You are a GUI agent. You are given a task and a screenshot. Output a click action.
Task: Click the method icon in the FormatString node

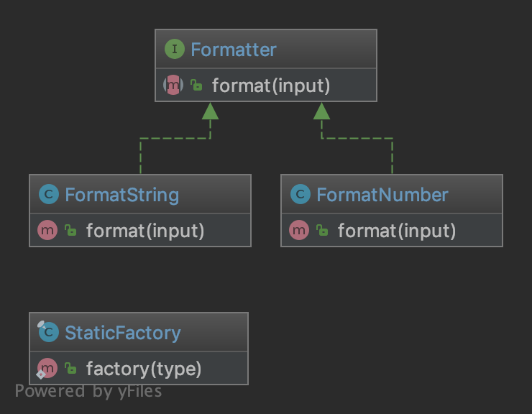tap(48, 231)
